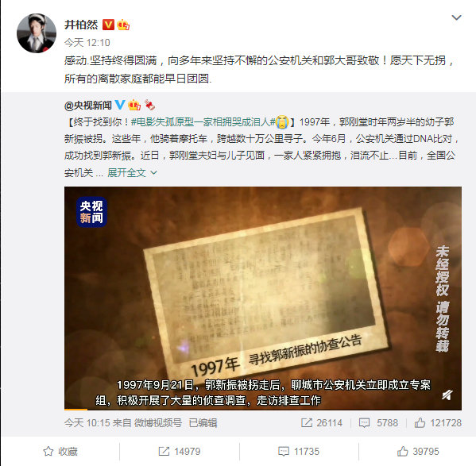
Task: Open 井柏然's profile avatar
Action: [x=37, y=33]
